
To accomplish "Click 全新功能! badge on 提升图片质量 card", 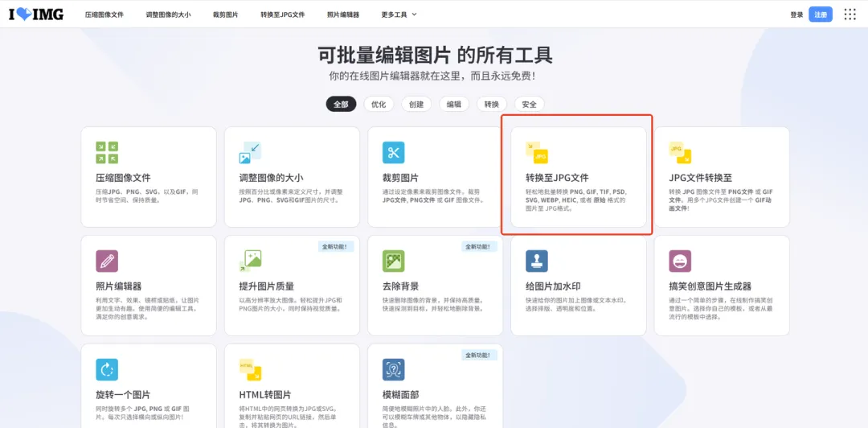I will click(x=336, y=247).
